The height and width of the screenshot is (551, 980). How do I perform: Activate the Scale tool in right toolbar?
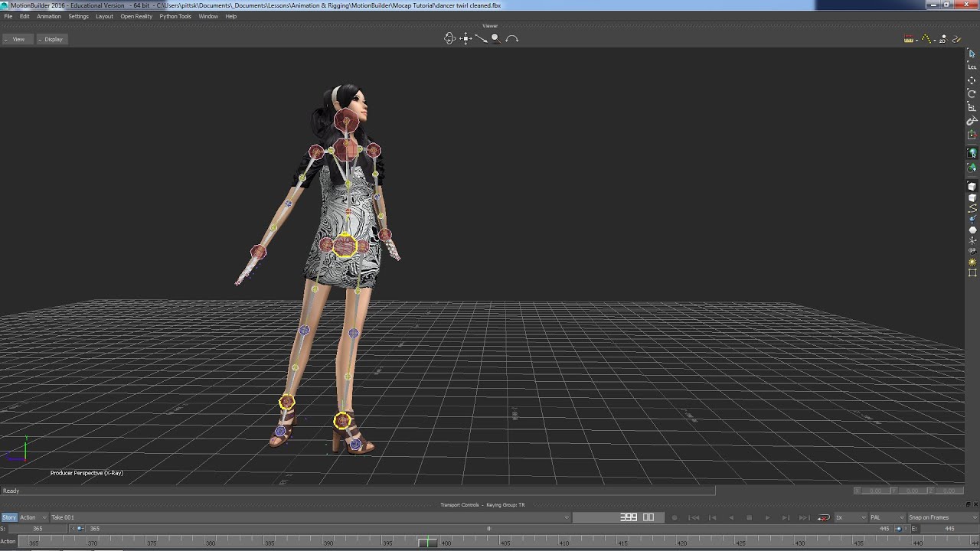click(972, 108)
